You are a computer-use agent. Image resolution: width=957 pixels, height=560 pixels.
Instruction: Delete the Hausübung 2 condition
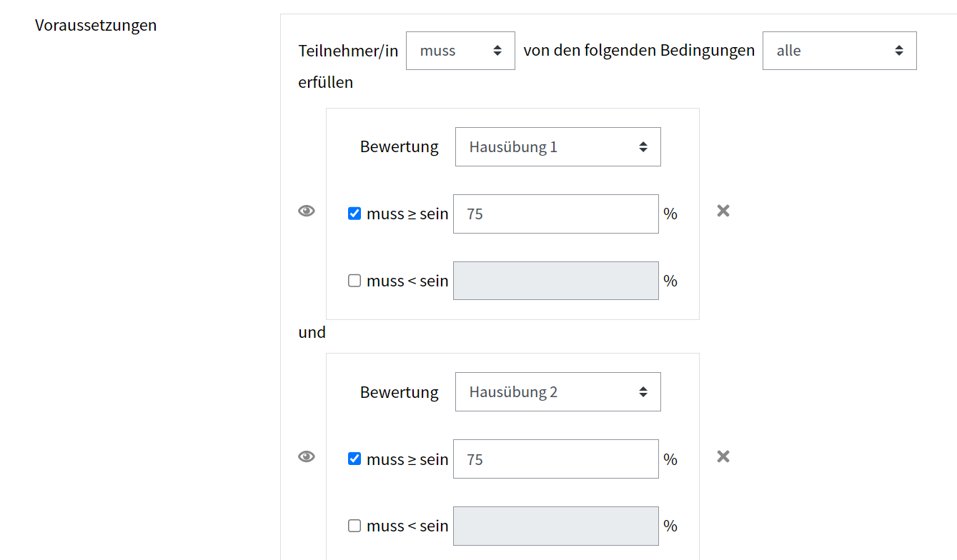tap(723, 456)
